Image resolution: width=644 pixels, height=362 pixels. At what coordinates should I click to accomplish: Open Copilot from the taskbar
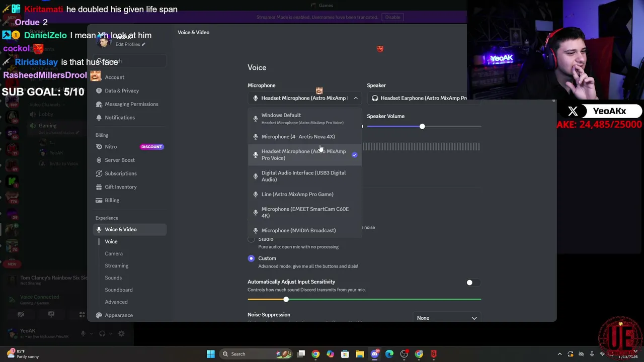click(330, 354)
